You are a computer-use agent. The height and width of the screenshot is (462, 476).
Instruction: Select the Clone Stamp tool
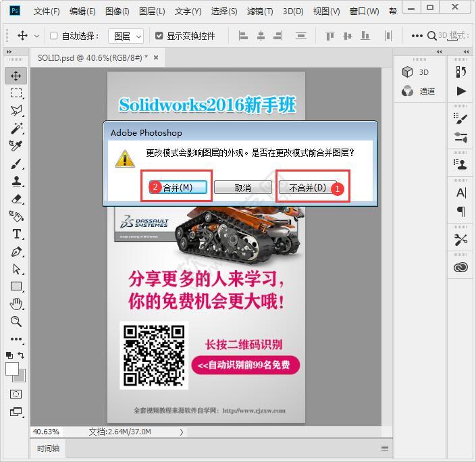pos(16,181)
